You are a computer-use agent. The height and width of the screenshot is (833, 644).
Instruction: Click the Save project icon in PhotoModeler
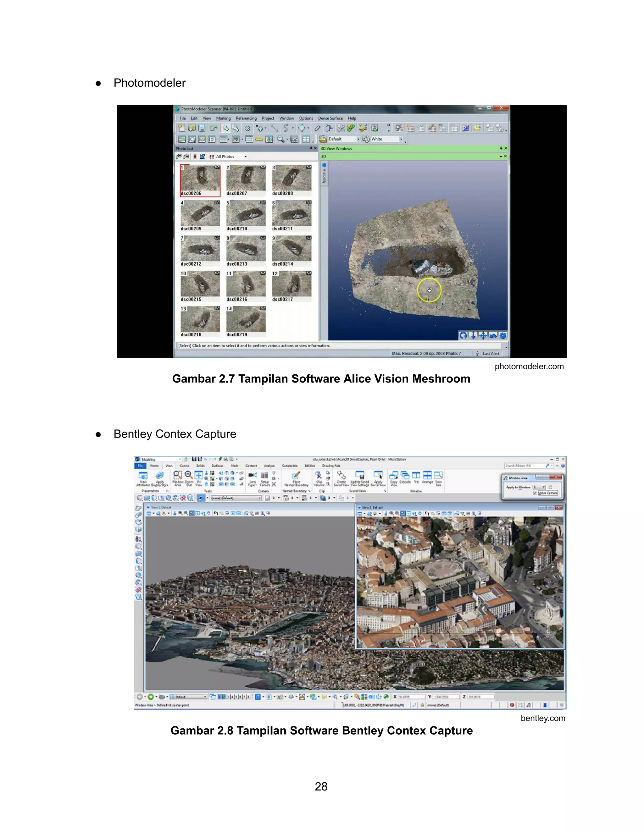[x=202, y=128]
